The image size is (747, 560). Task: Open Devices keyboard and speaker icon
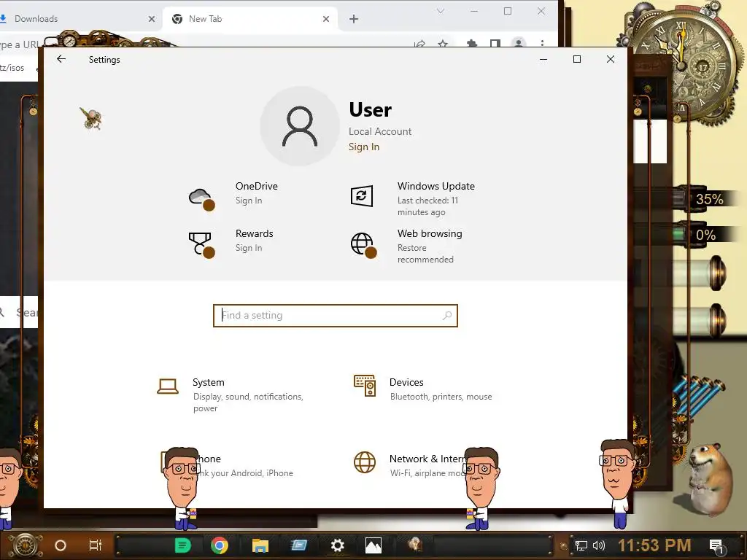pos(365,386)
